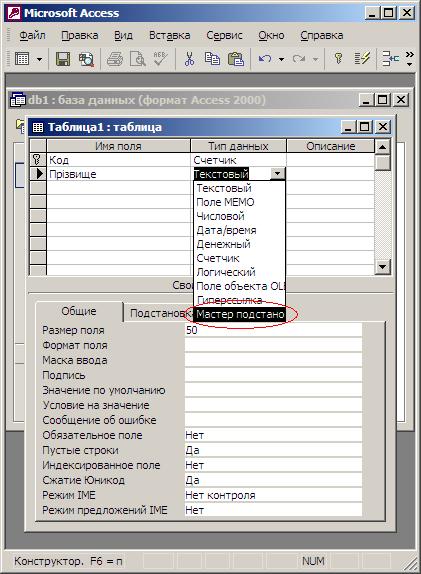Open Indexes with lightning icon
This screenshot has width=421, height=574.
[x=362, y=59]
